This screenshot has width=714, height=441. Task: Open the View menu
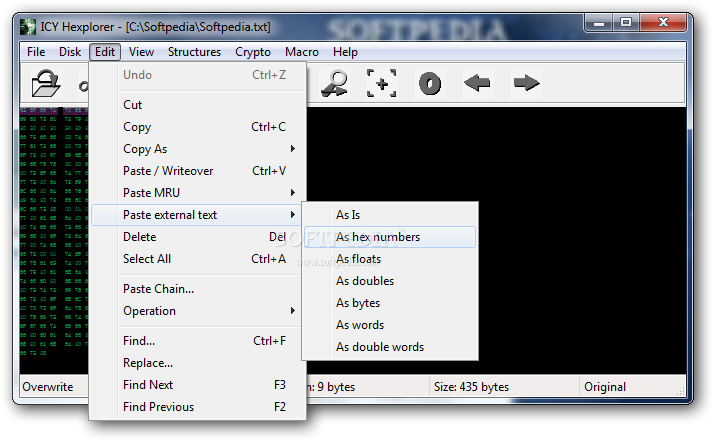coord(141,52)
